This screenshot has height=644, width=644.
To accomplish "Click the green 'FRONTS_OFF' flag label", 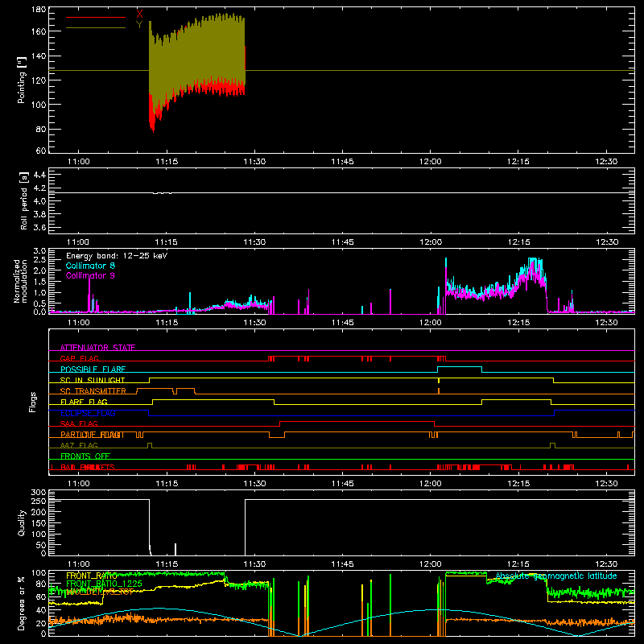I will point(85,456).
